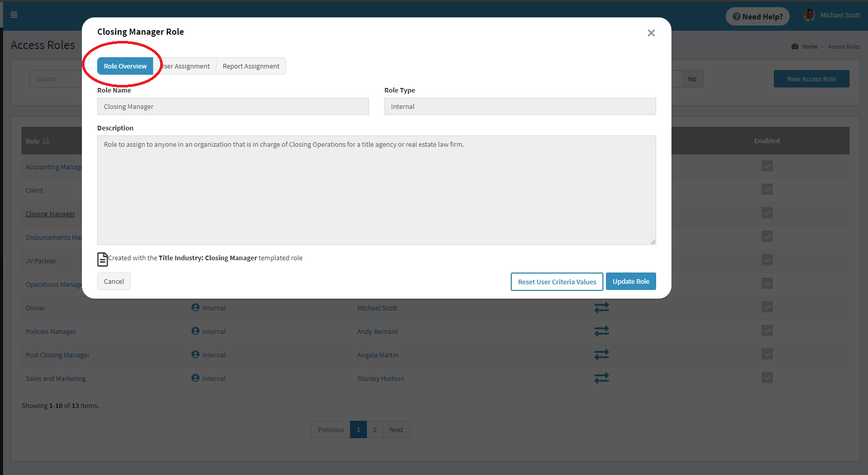
Task: Click the swap arrows icon on the Owner row
Action: point(601,307)
